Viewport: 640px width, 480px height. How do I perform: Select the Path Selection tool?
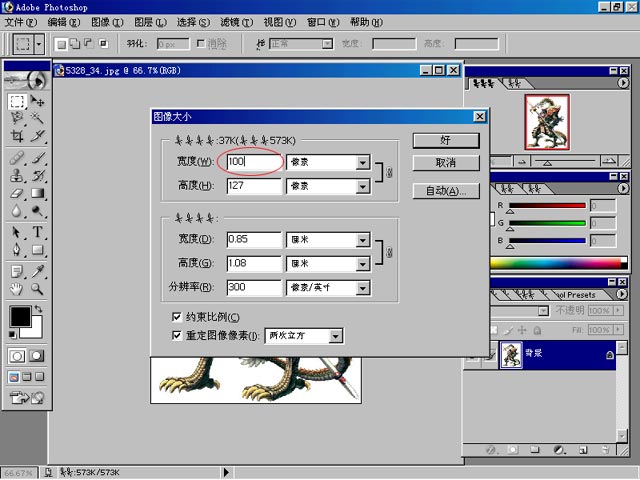pos(17,232)
